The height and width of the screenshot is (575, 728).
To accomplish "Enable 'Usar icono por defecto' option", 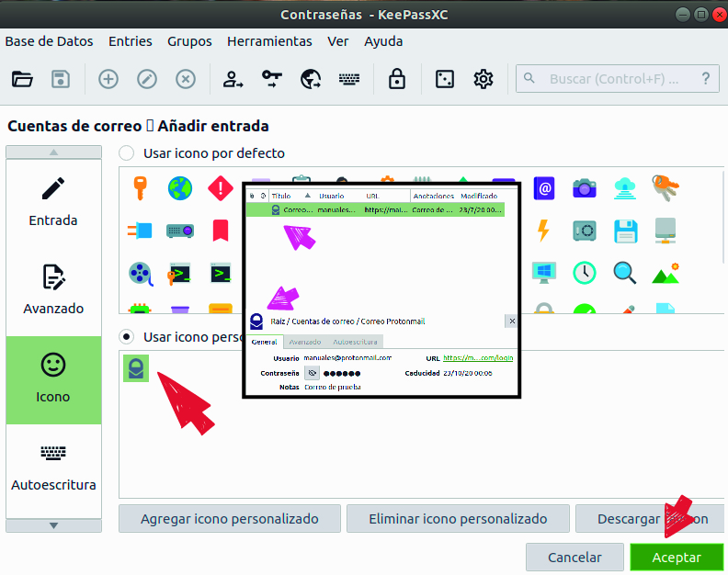I will tap(127, 153).
